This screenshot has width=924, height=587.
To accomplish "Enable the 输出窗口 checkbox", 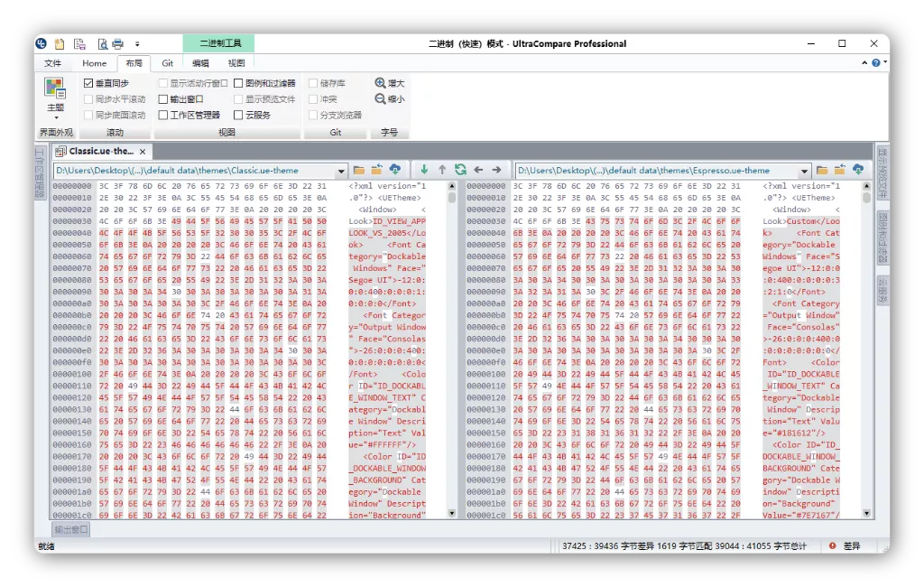I will (163, 99).
